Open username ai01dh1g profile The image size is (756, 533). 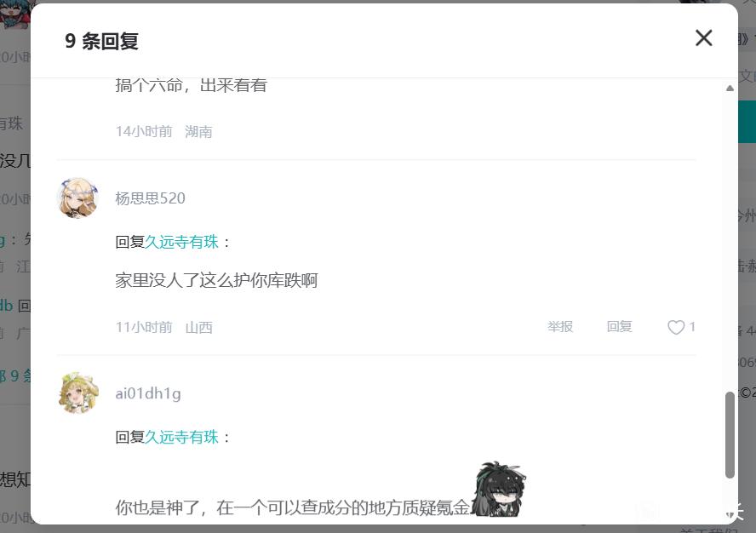(x=148, y=393)
